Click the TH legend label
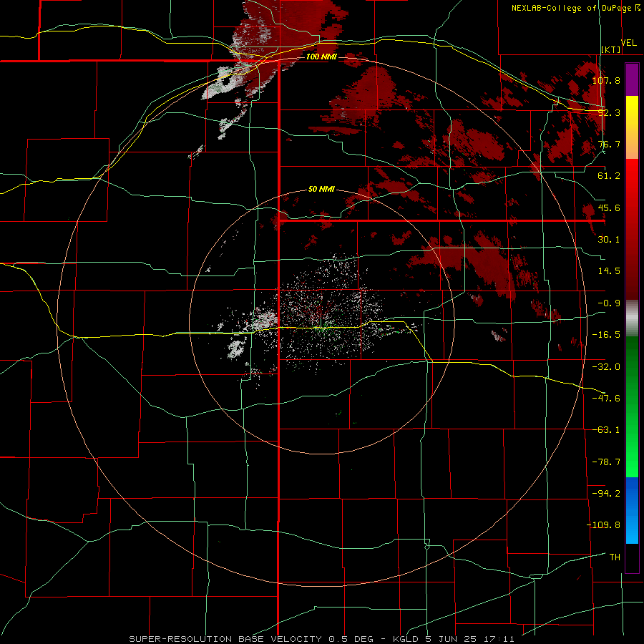 615,557
